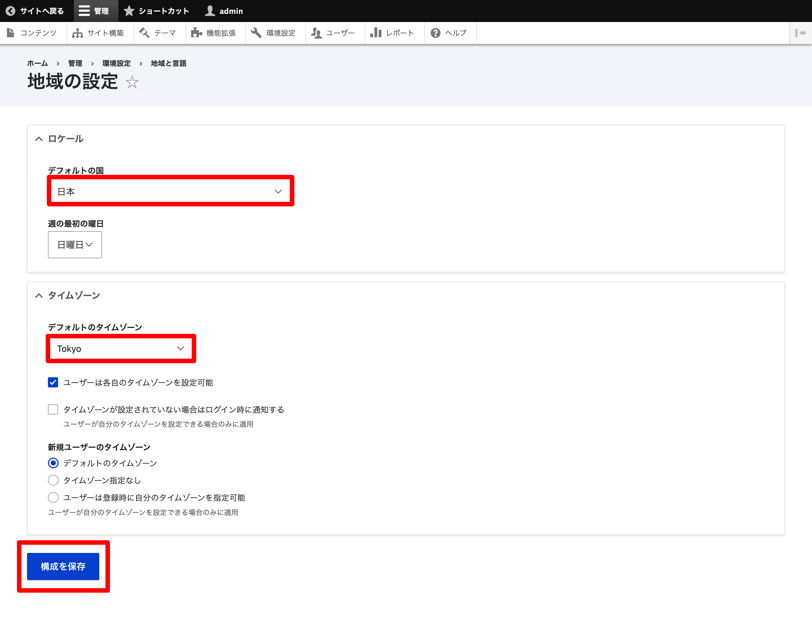Open レポート via the bar chart icon
Image resolution: width=812 pixels, height=644 pixels.
[376, 33]
